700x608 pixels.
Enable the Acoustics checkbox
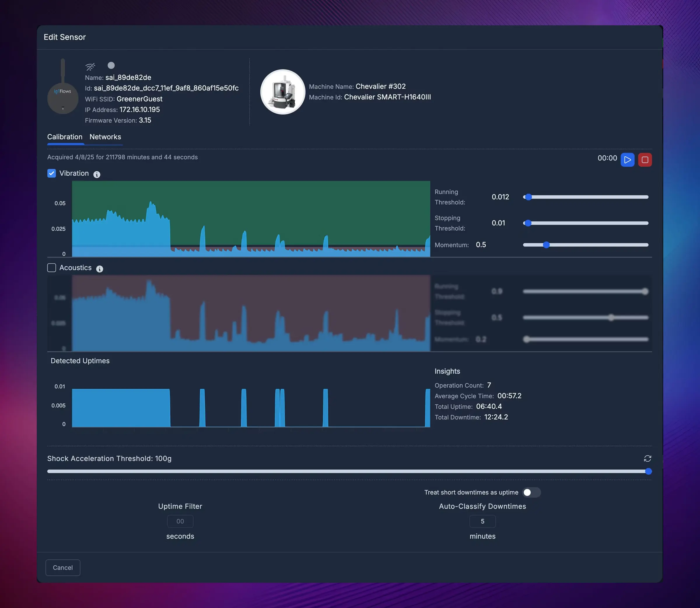(x=51, y=268)
